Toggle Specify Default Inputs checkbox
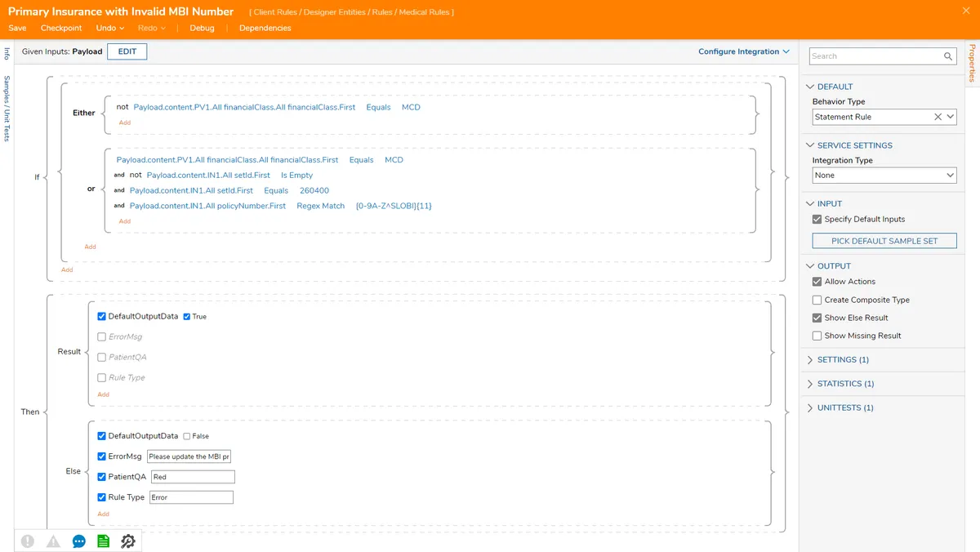 pyautogui.click(x=817, y=219)
